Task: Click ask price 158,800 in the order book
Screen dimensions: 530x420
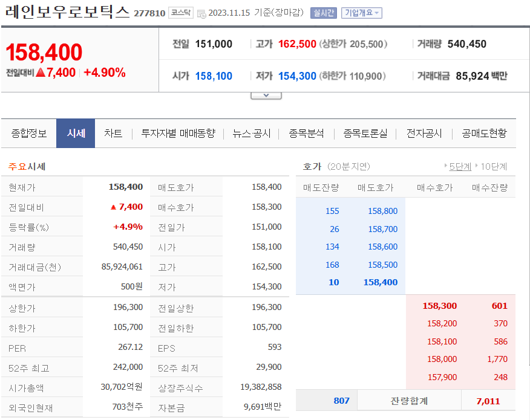Action: pos(384,212)
